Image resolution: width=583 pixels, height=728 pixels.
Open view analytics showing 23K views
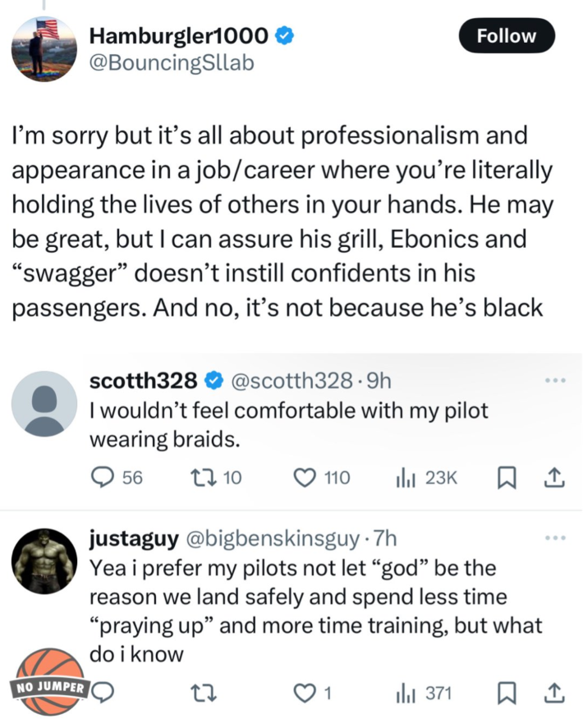click(406, 477)
